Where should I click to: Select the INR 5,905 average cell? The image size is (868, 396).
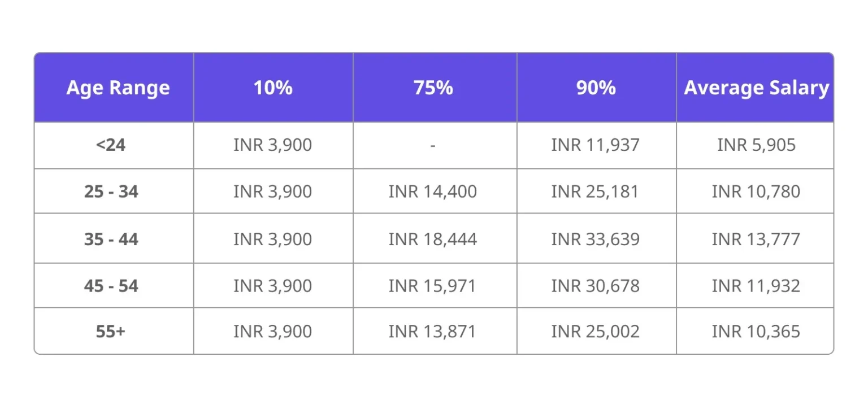[x=756, y=145]
